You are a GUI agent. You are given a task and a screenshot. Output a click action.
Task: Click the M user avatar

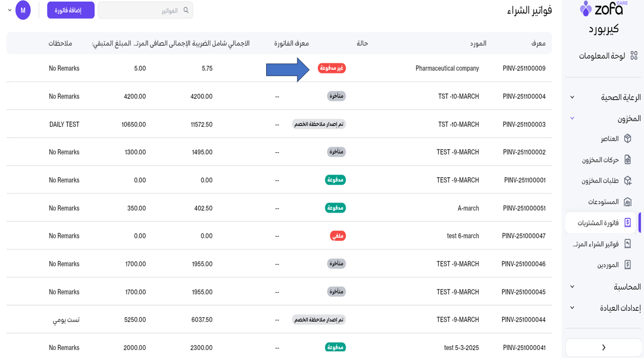click(23, 10)
